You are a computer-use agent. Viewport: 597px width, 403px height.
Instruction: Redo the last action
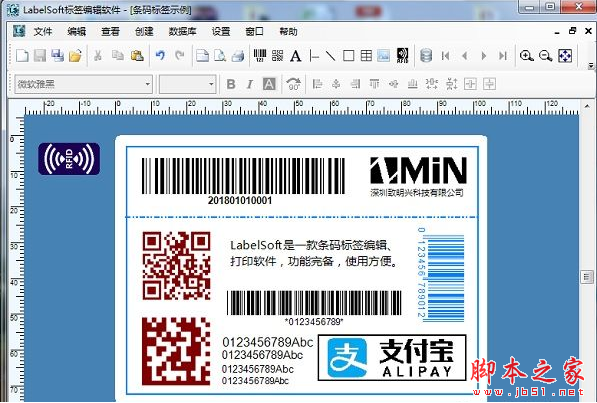tap(180, 56)
